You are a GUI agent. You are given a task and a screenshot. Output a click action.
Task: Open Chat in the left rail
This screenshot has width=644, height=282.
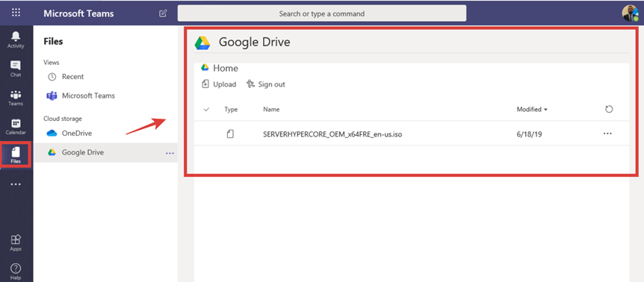pyautogui.click(x=16, y=69)
